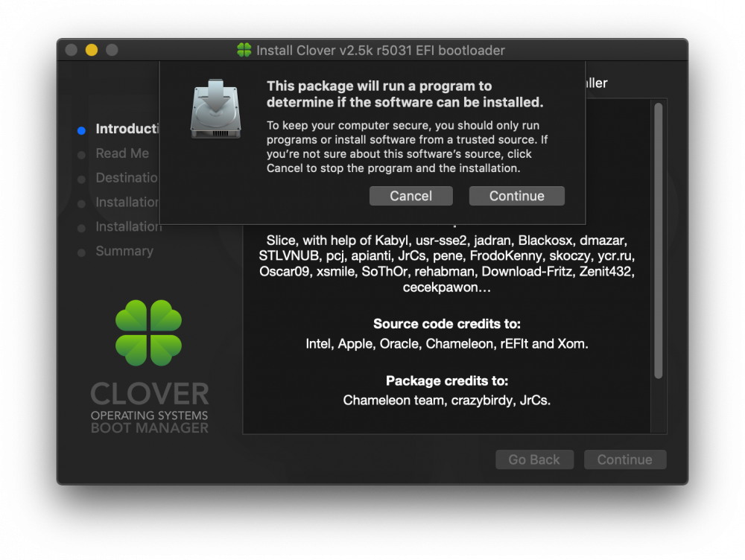This screenshot has height=560, width=745.
Task: Select the Installation Type step above second Installation
Action: (127, 203)
